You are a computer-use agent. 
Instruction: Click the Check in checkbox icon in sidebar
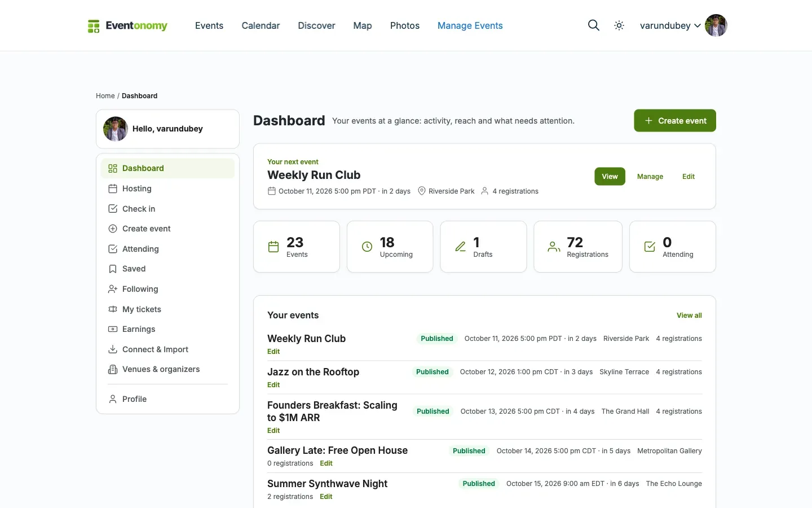[x=113, y=209]
